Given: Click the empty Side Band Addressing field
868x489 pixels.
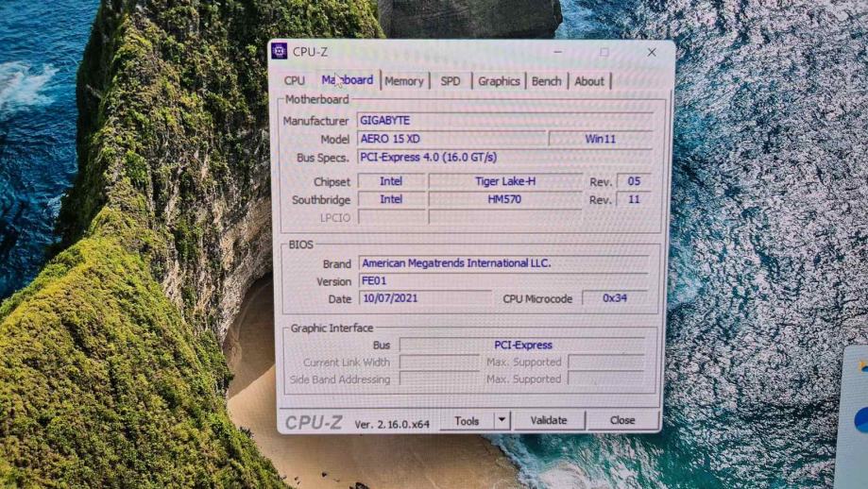Looking at the screenshot, I should (x=439, y=379).
